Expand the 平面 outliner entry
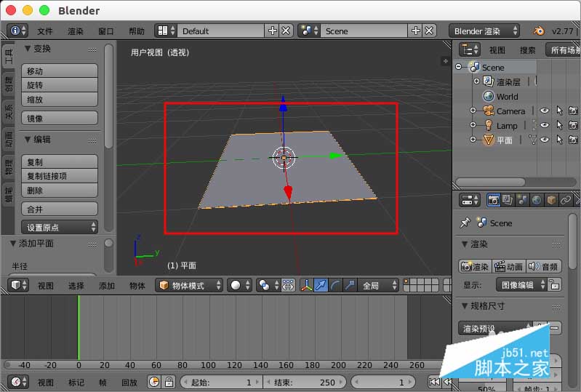Viewport: 581px width, 392px height. tap(473, 140)
